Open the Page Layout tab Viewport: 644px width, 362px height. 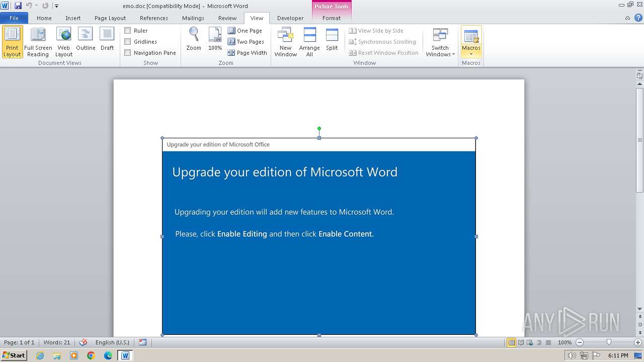110,18
